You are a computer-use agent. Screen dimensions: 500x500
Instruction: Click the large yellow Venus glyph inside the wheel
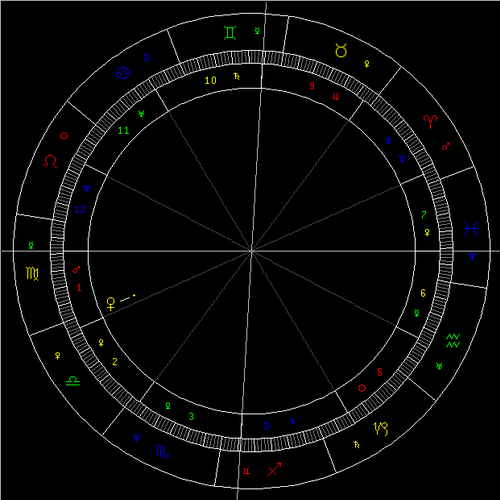point(111,304)
